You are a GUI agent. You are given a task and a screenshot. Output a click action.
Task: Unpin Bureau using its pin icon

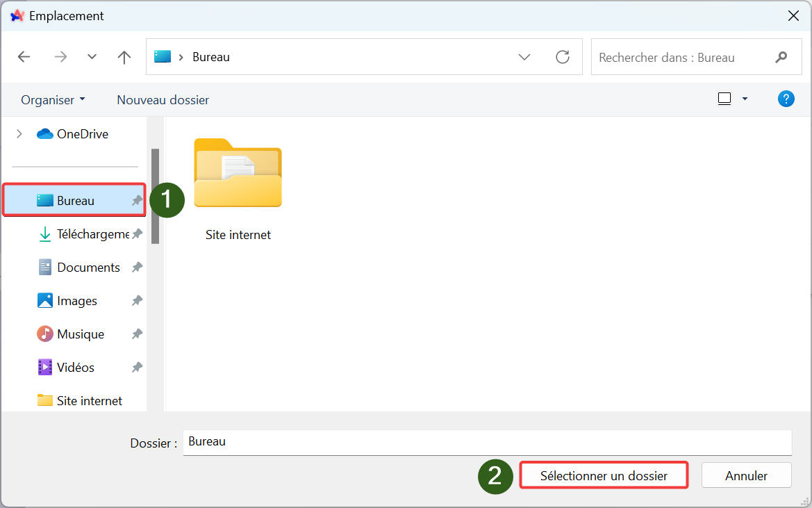[138, 201]
